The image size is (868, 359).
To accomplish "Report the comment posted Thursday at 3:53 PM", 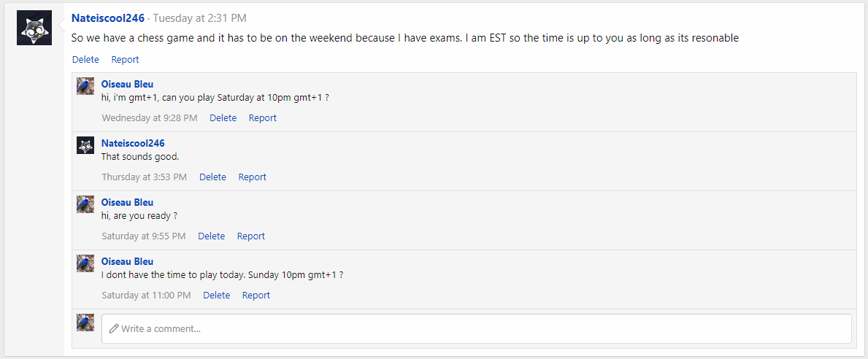I will coord(252,177).
